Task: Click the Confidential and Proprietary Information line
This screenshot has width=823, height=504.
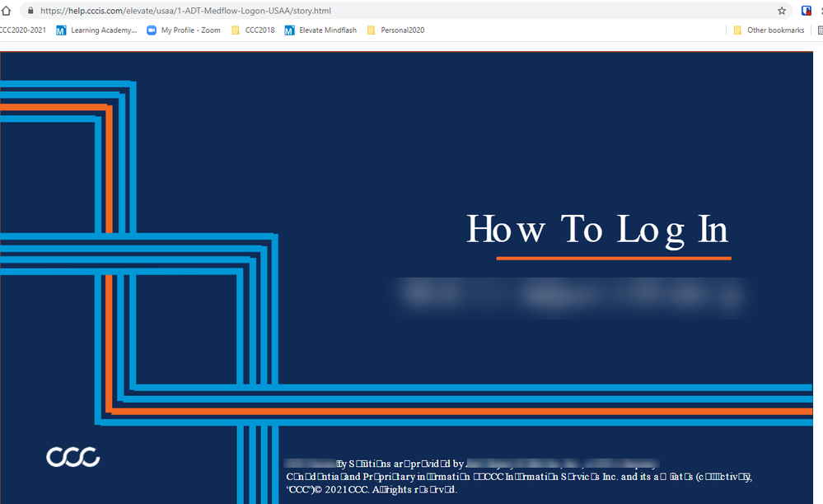Action: tap(519, 477)
